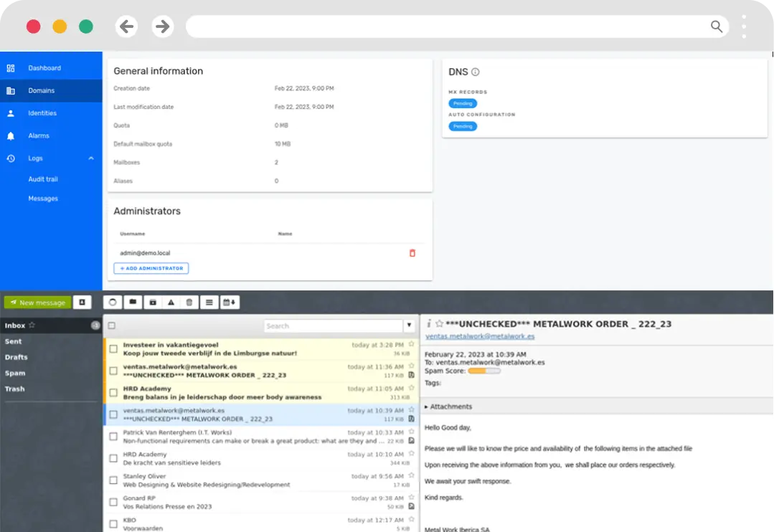Open list options via hamburger icon
The image size is (774, 532).
click(208, 302)
